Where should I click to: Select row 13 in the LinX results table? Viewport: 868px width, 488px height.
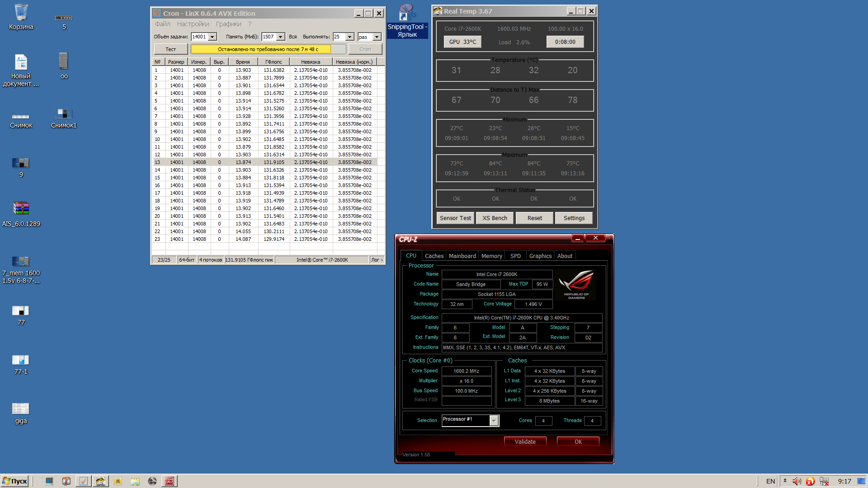pos(264,162)
